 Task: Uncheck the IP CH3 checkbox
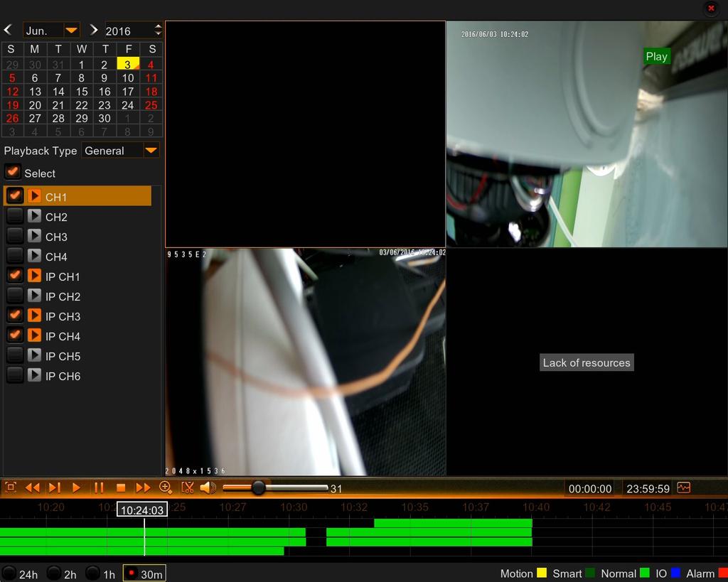(14, 316)
